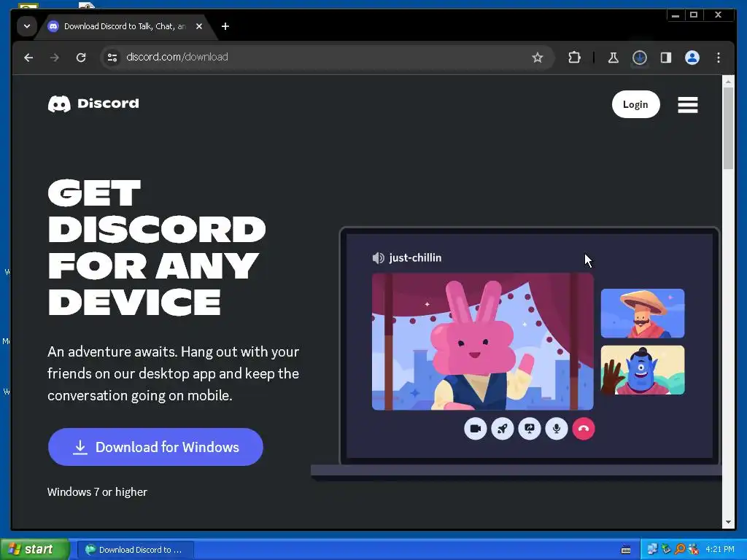Click the Login button

coord(635,104)
